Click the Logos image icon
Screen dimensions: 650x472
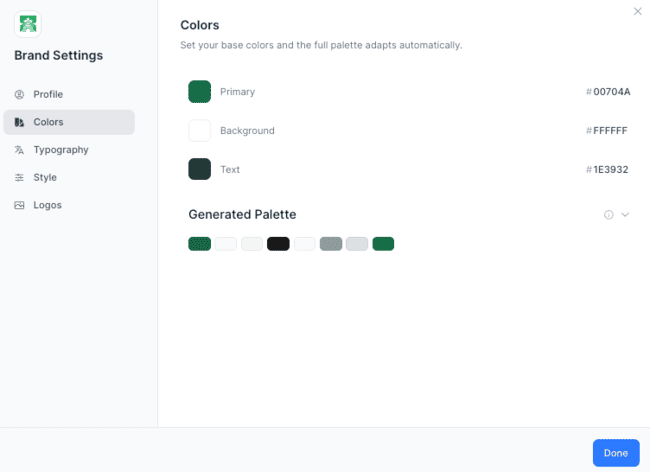(19, 205)
